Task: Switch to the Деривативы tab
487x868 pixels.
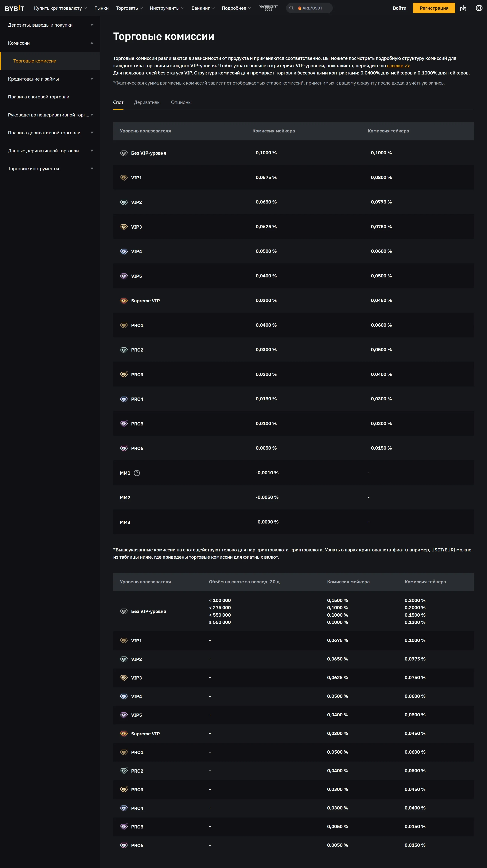Action: [147, 102]
